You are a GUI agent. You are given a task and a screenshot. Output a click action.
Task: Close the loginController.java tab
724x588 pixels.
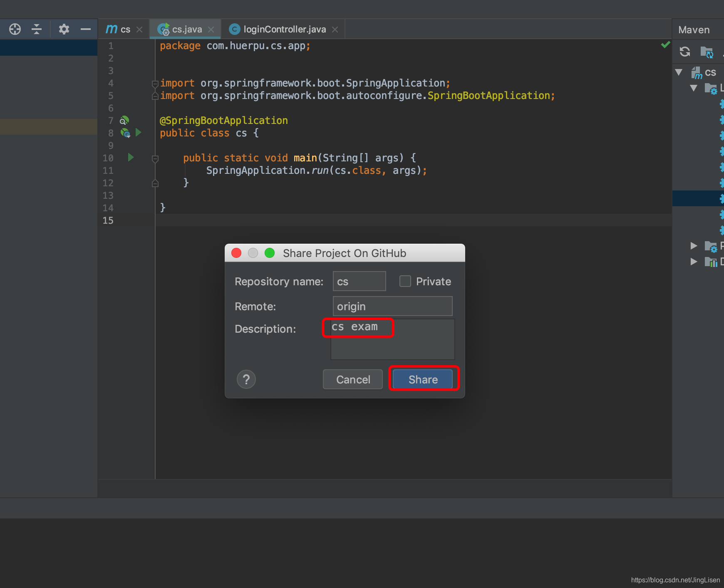coord(335,30)
